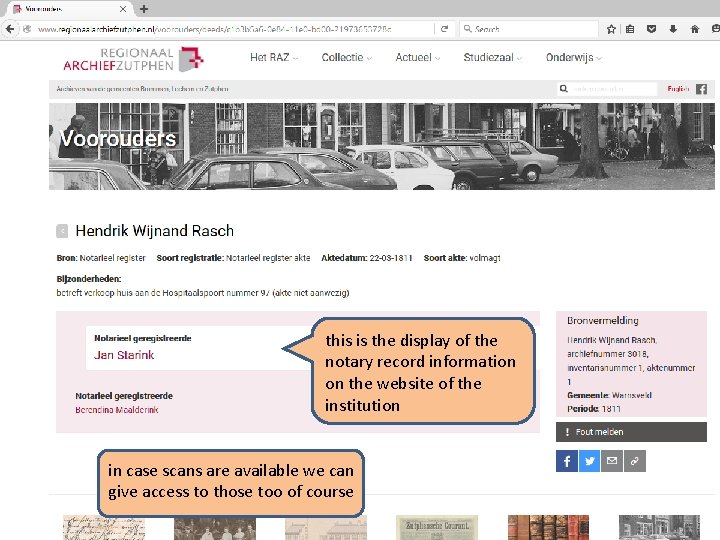Click the Voorouders banner heading

pyautogui.click(x=118, y=139)
